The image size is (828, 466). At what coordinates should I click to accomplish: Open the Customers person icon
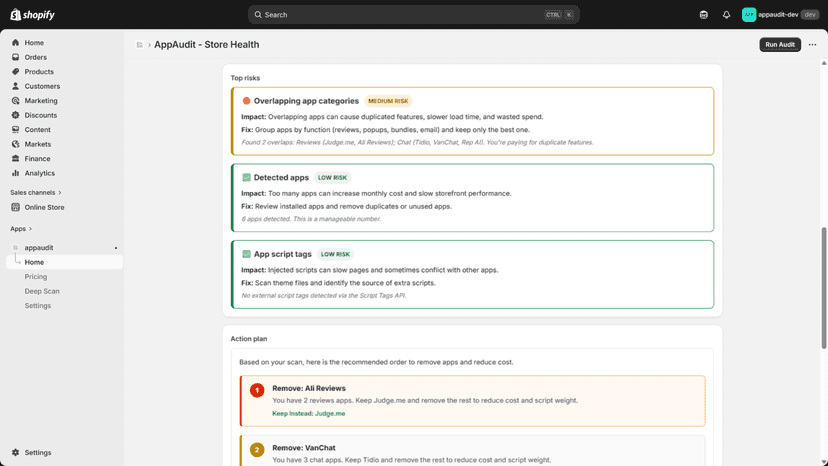click(x=15, y=86)
